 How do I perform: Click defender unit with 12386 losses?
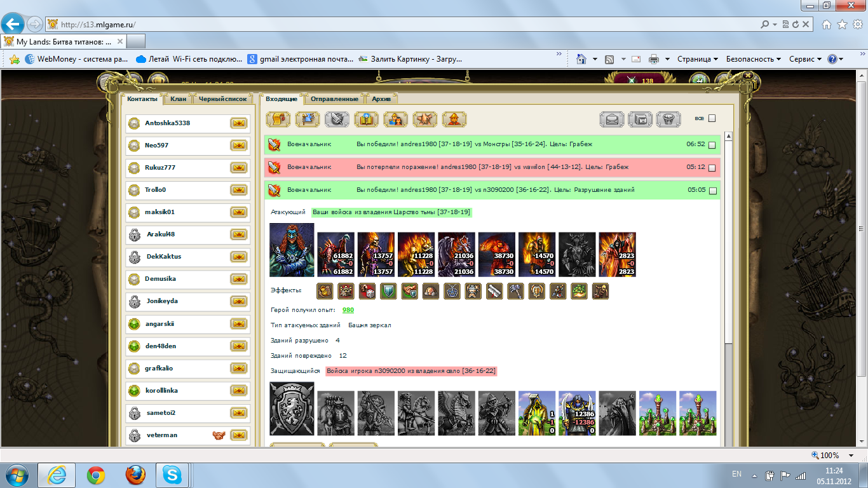[x=577, y=413]
